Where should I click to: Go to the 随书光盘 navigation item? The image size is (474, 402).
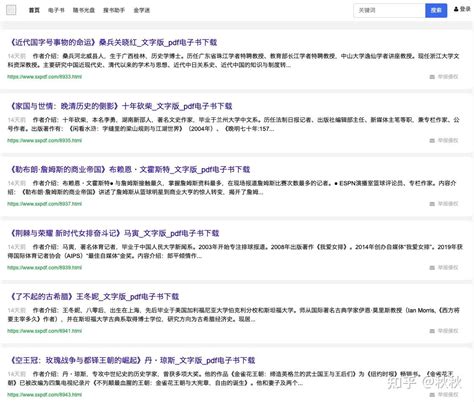pos(84,10)
